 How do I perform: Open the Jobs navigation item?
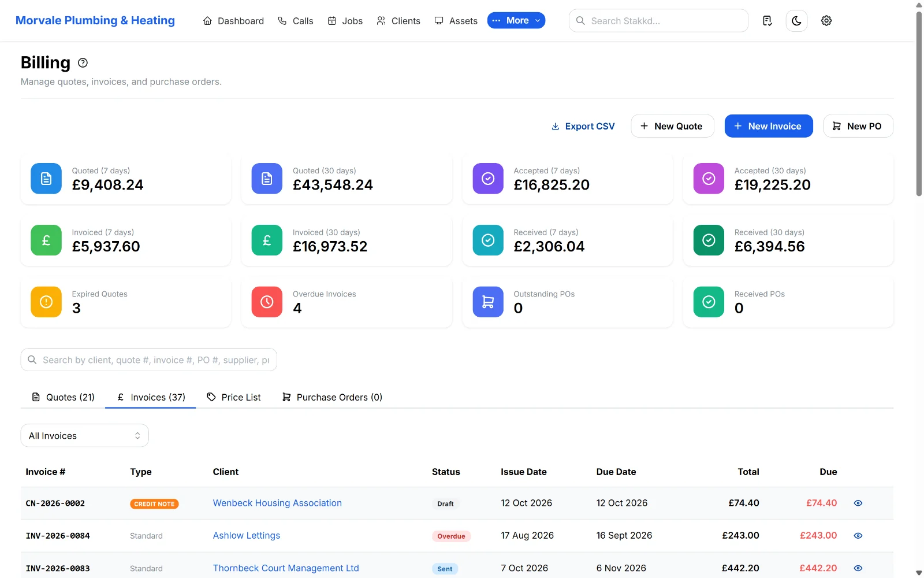[345, 21]
